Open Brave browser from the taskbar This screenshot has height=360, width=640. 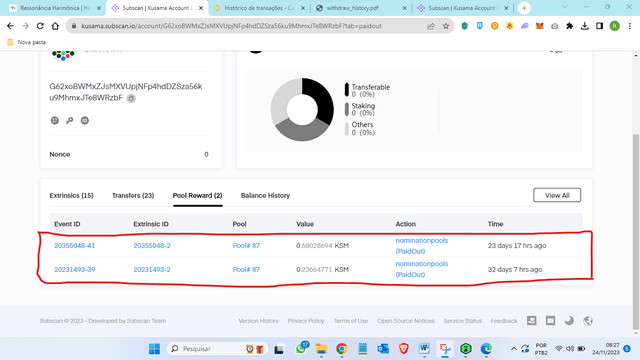click(404, 349)
